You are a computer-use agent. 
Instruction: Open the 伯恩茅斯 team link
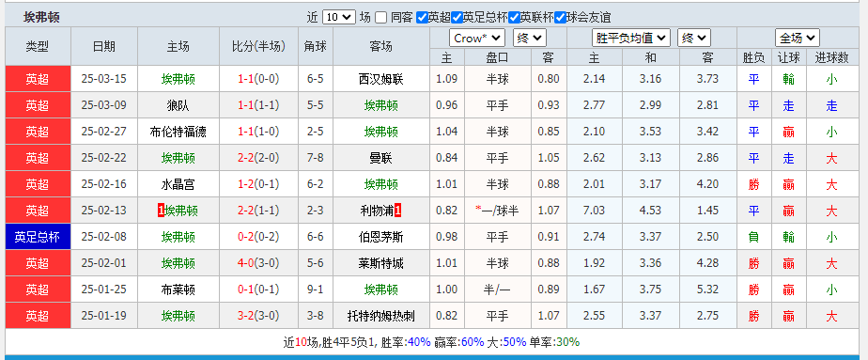coord(380,237)
